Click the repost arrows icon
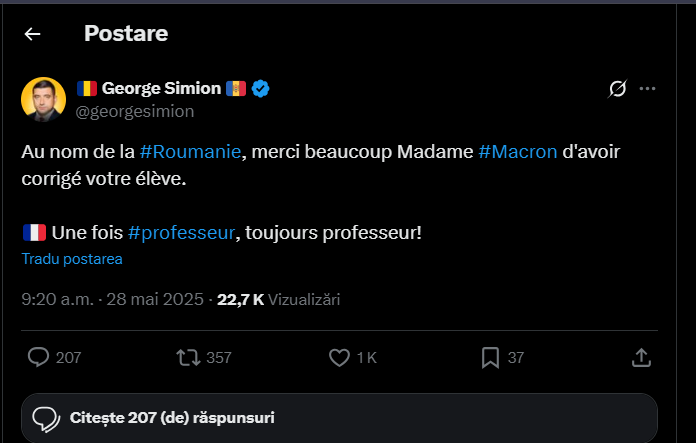Screen dimensions: 696x443 [x=187, y=357]
